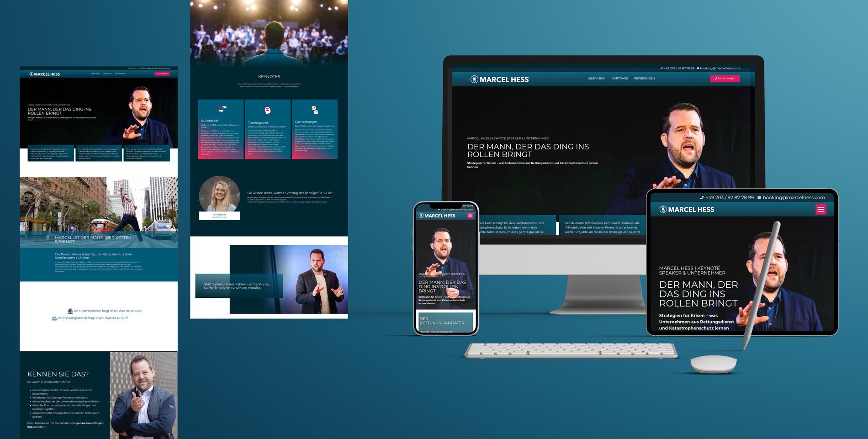This screenshot has height=439, width=868.
Task: Click the head icon on the Turningpoint card
Action: point(268,110)
